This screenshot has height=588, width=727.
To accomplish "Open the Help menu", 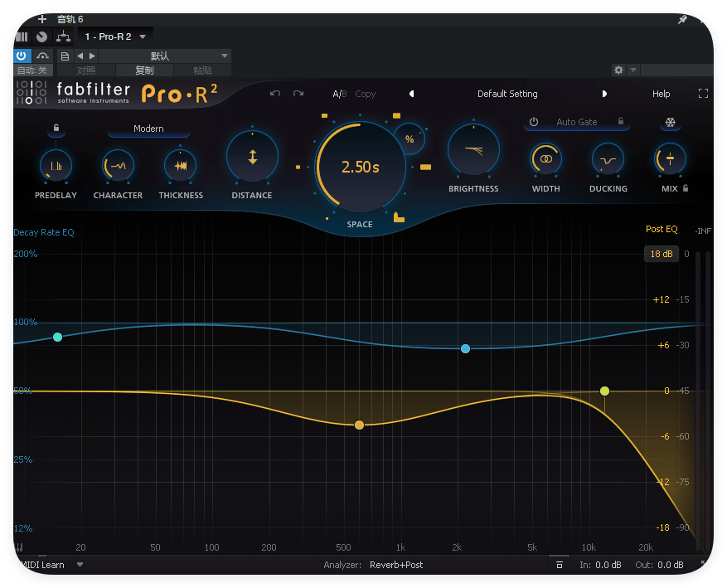I will pos(661,94).
